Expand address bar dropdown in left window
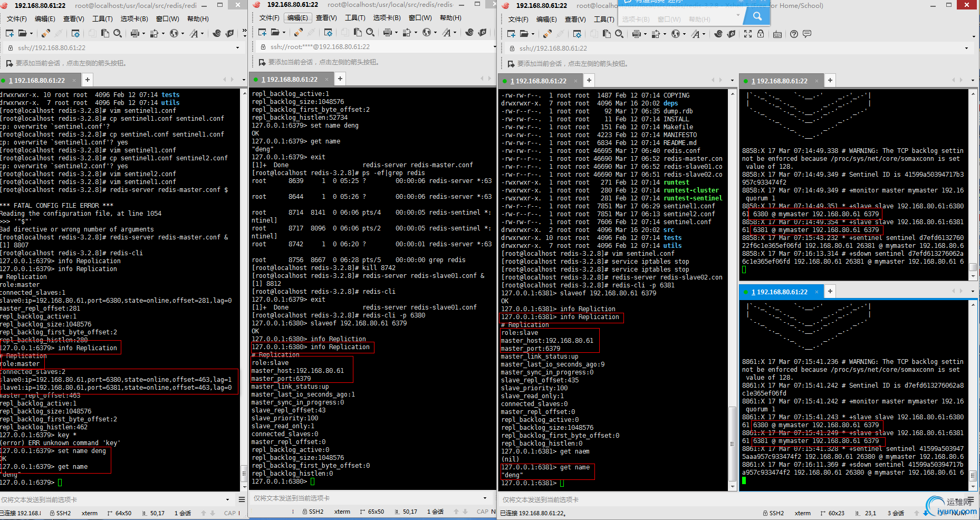 (x=237, y=47)
